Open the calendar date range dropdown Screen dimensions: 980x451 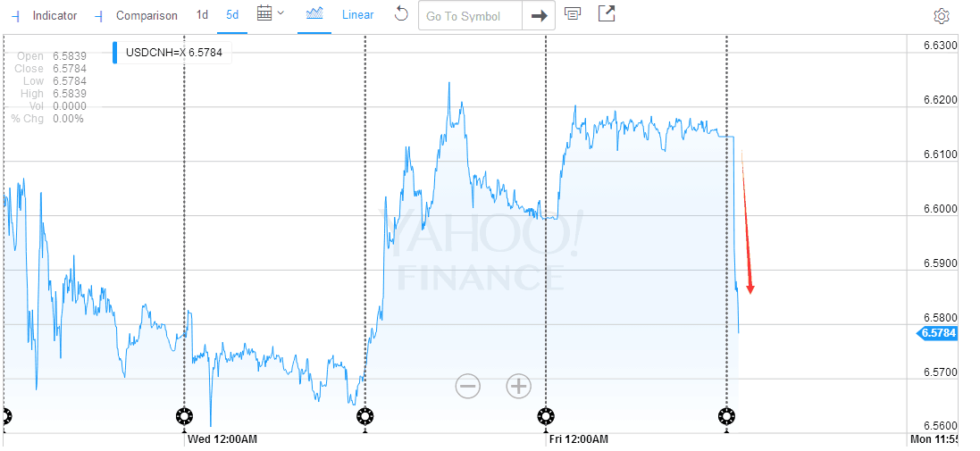270,14
